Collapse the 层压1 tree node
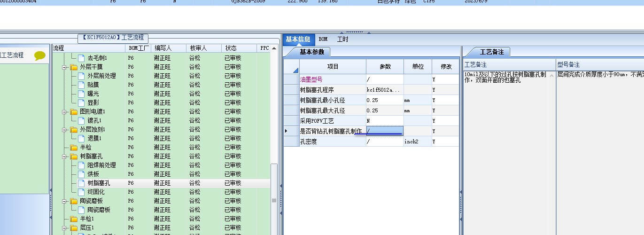This screenshot has height=235, width=644. (65, 227)
